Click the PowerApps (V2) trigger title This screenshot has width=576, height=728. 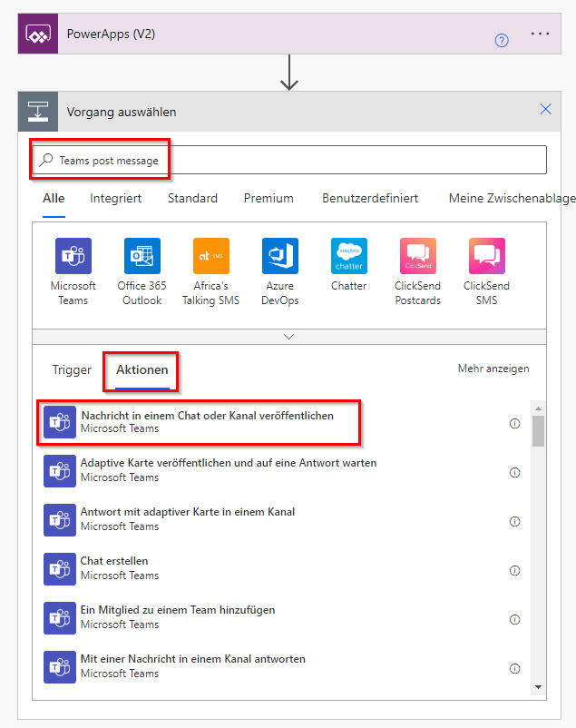coord(111,34)
